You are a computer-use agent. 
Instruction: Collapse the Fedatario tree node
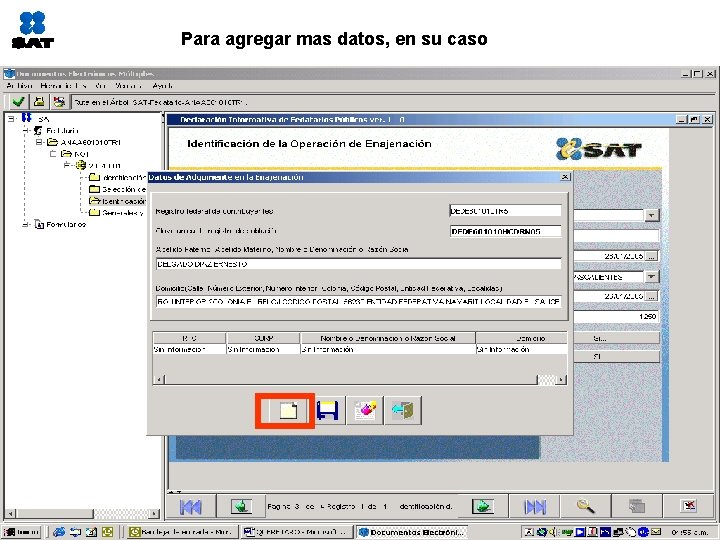click(x=26, y=131)
